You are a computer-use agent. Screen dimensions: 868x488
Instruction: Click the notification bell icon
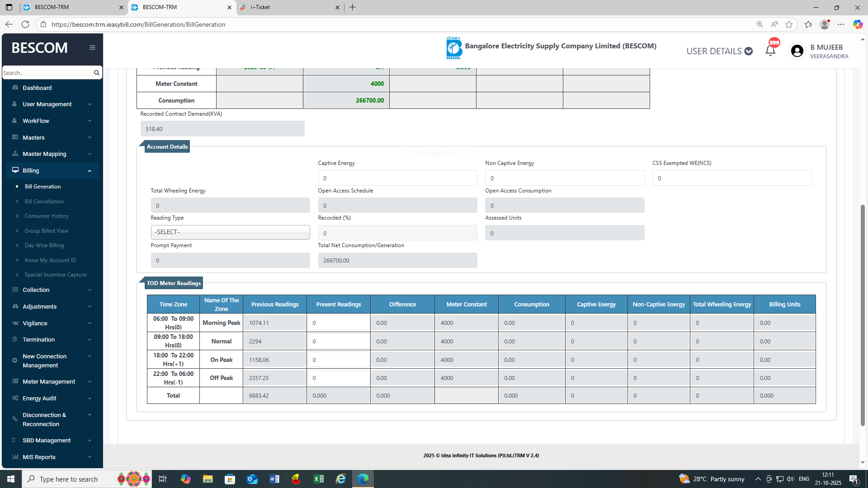[x=770, y=51]
